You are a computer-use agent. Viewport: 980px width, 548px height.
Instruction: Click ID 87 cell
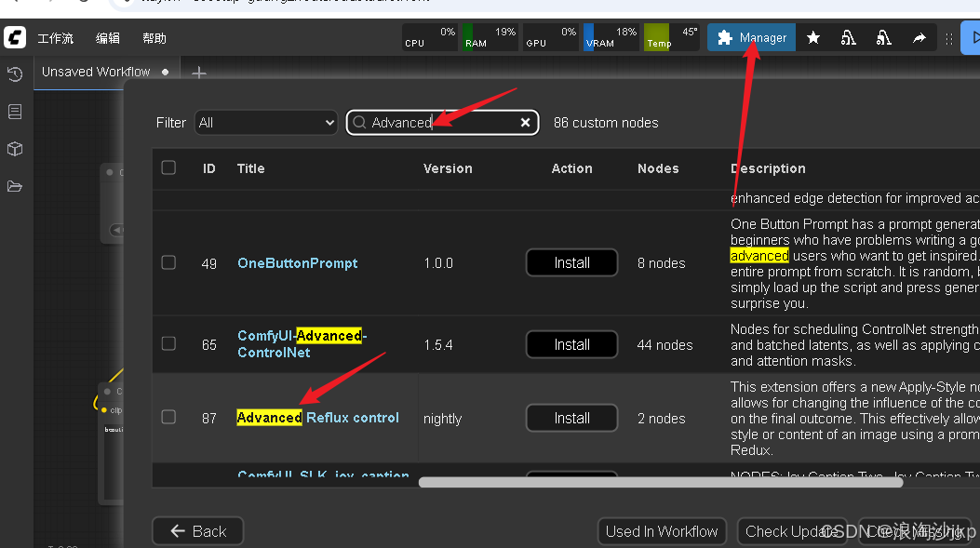click(x=208, y=419)
